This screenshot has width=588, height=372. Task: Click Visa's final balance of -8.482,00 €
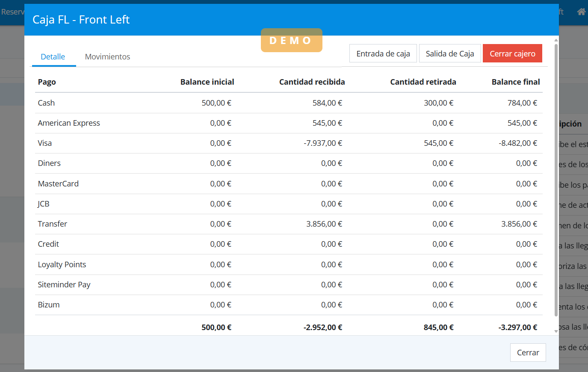517,143
